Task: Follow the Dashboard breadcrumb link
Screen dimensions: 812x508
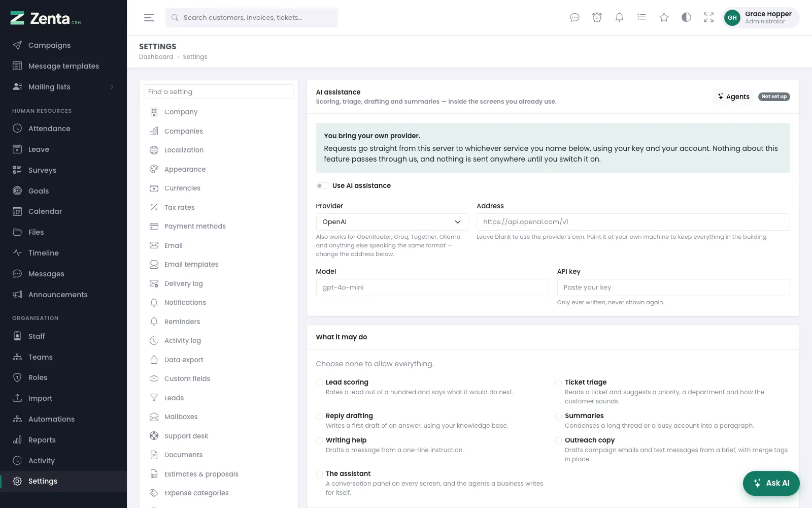Action: [x=156, y=57]
